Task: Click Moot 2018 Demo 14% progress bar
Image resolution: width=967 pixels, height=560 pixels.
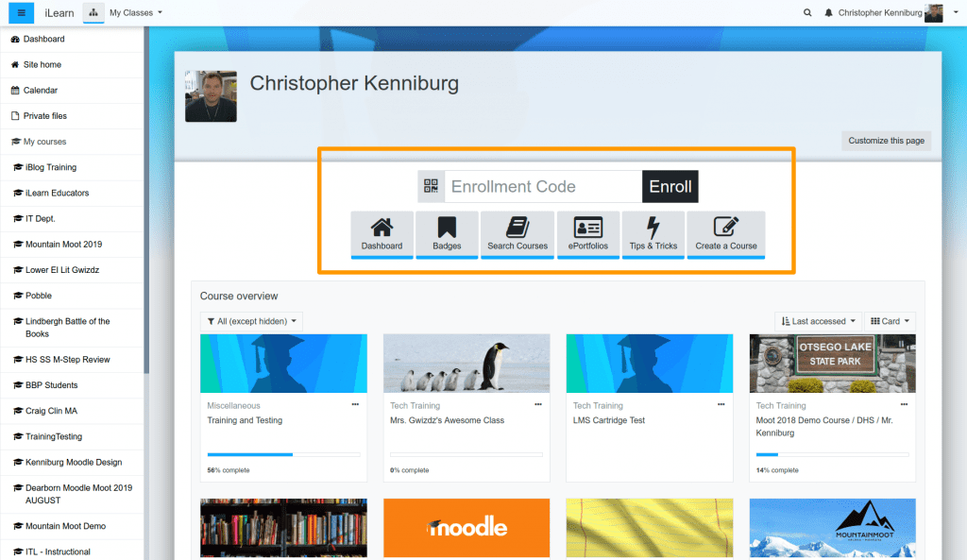Action: (833, 454)
